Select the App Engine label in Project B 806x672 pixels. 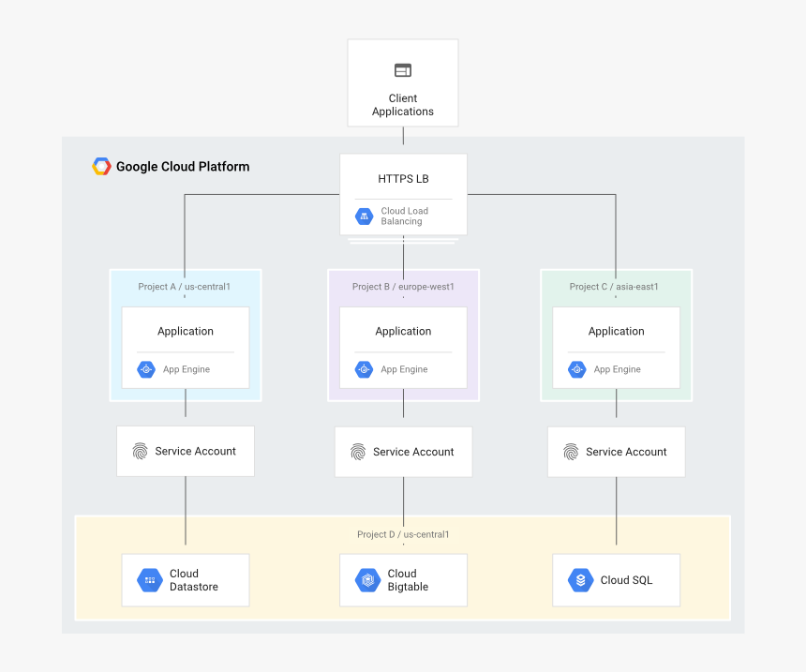click(x=404, y=369)
